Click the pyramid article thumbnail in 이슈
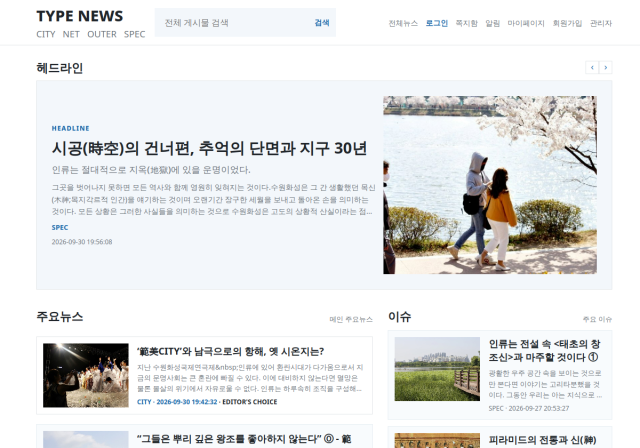The image size is (640, 448). click(x=437, y=441)
